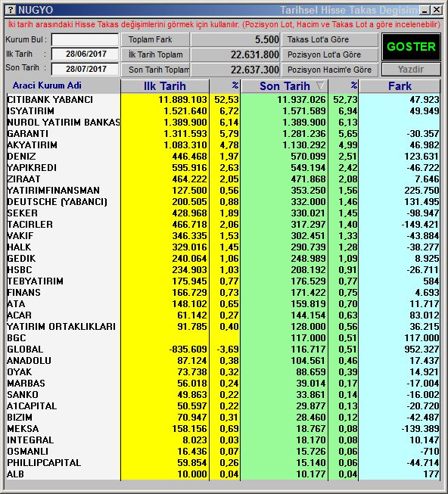Minimize the NUGYO window
This screenshot has width=448, height=494.
click(425, 10)
